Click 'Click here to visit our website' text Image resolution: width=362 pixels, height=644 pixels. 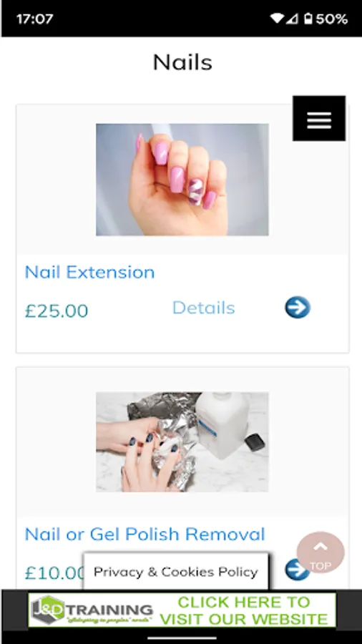pos(244,610)
